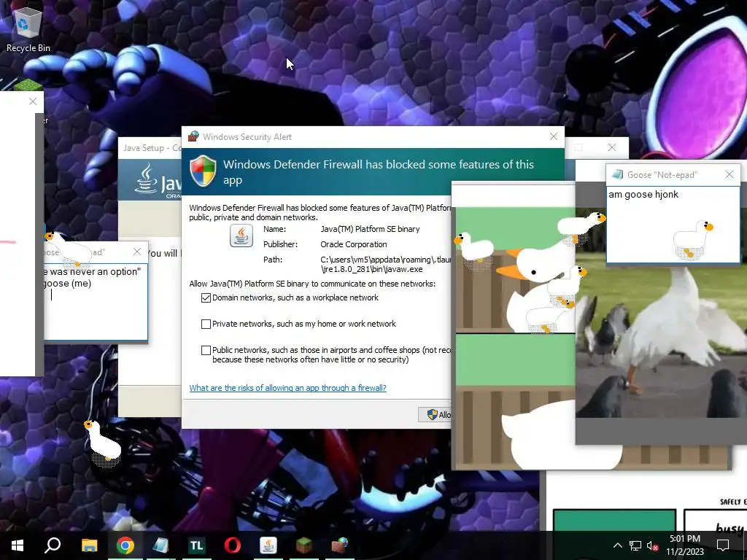Click the Allow access button
The width and height of the screenshot is (747, 560).
click(x=435, y=415)
